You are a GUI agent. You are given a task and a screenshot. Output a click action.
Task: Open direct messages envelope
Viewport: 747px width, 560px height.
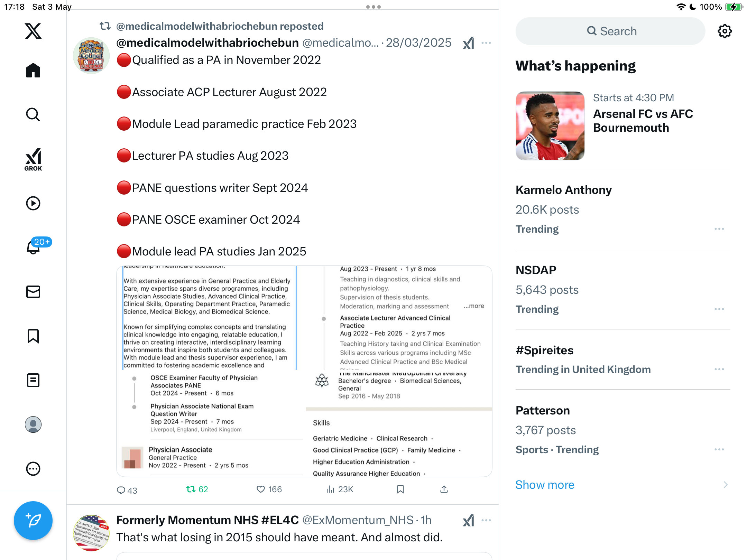click(33, 292)
